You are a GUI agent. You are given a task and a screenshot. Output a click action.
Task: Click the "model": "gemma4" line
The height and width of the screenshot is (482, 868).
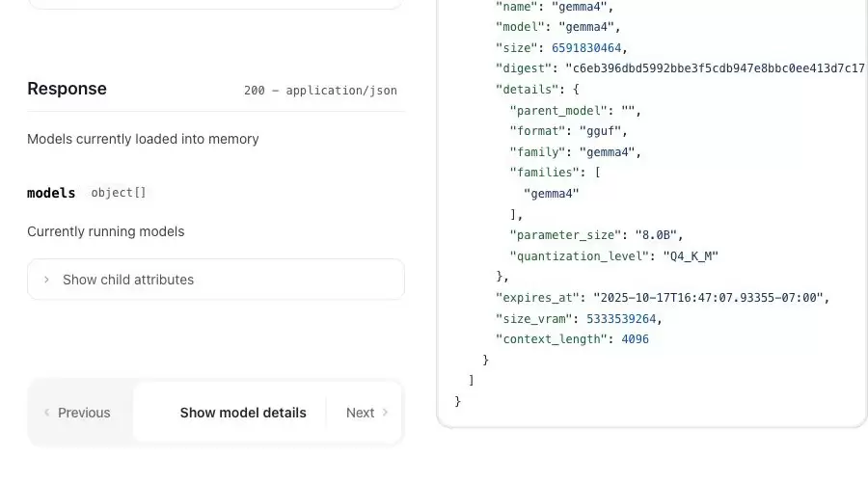558,27
